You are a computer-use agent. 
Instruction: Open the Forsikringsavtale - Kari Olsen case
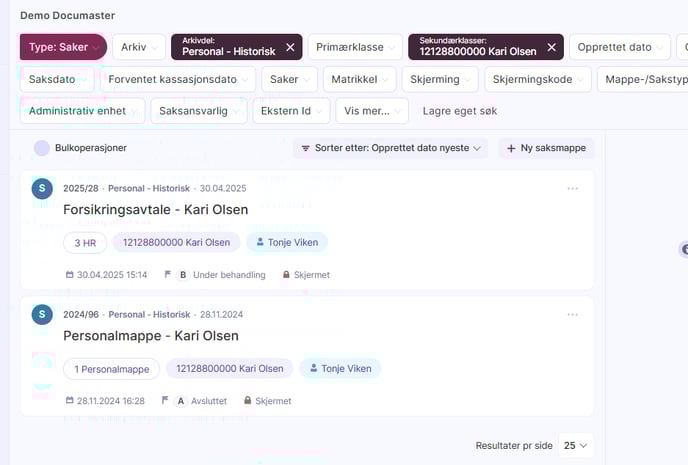[155, 210]
